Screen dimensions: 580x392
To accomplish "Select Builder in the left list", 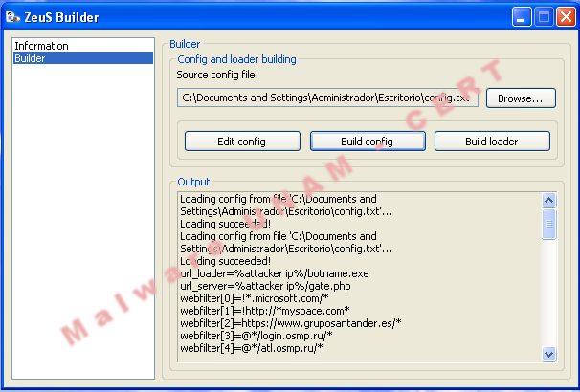I will (83, 58).
